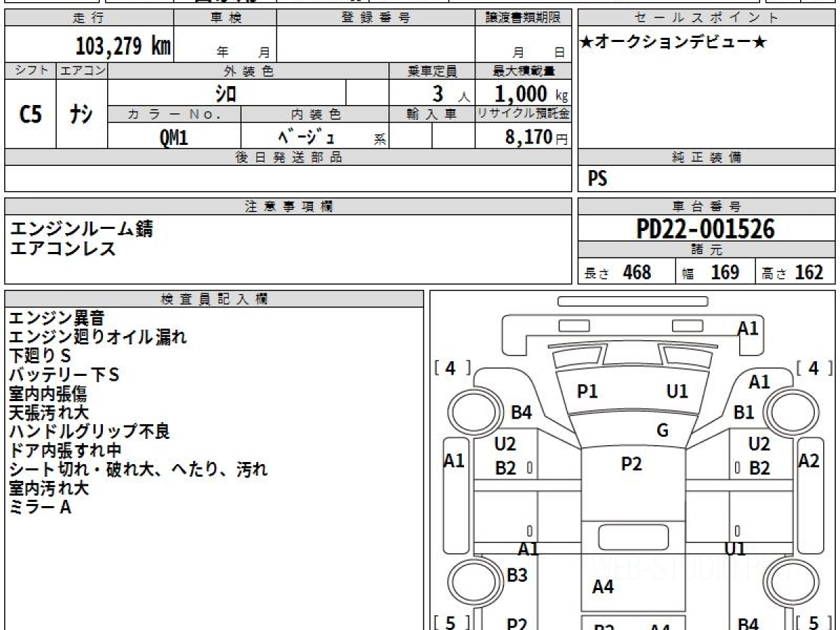Click the B4 mark on the front fender beside P1
Viewport: 840px width, 630px height.
pyautogui.click(x=521, y=412)
